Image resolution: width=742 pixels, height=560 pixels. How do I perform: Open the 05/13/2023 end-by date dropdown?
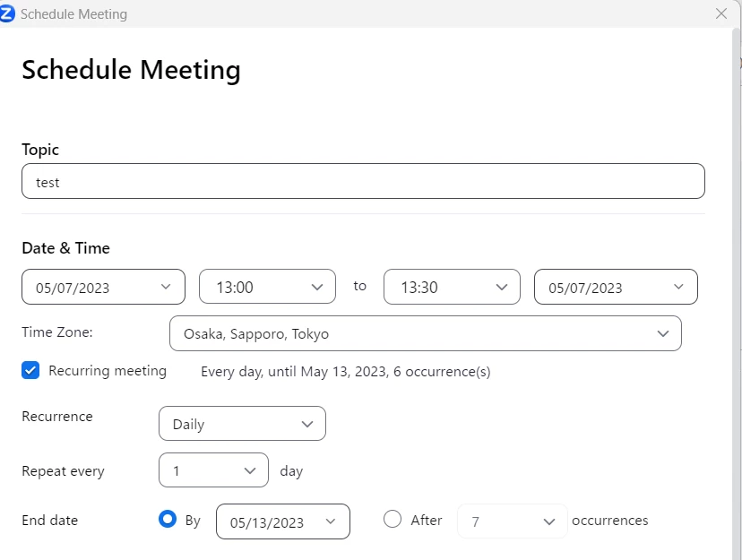282,521
